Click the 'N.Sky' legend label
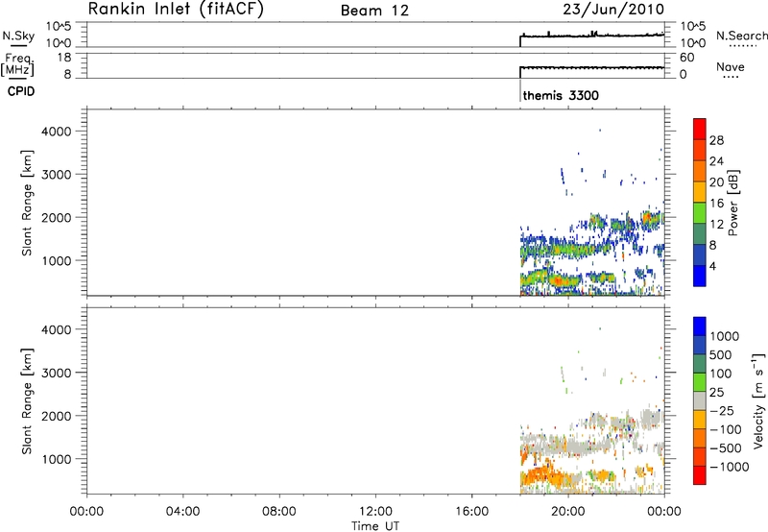768x532 pixels. (x=18, y=36)
